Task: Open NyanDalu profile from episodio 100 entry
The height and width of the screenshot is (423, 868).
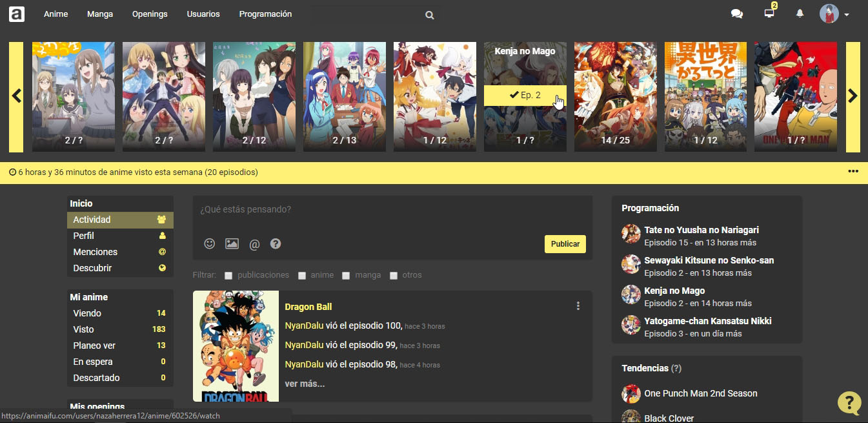Action: [304, 325]
